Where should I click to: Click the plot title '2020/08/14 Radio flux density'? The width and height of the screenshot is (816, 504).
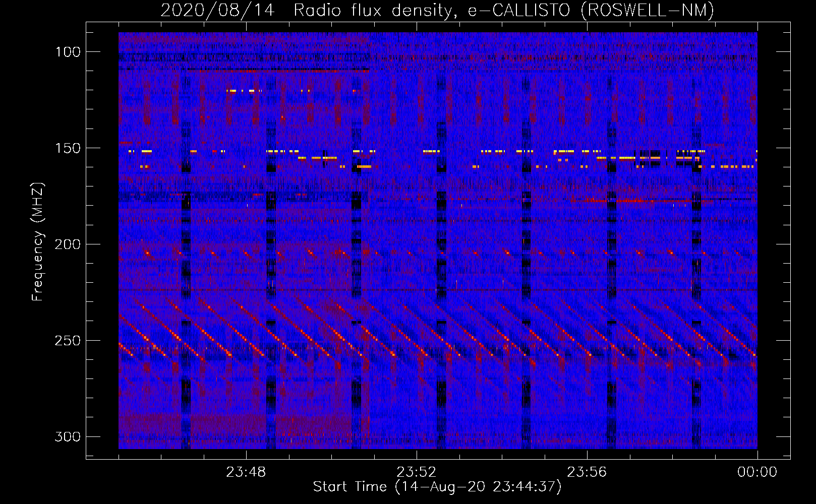point(306,10)
